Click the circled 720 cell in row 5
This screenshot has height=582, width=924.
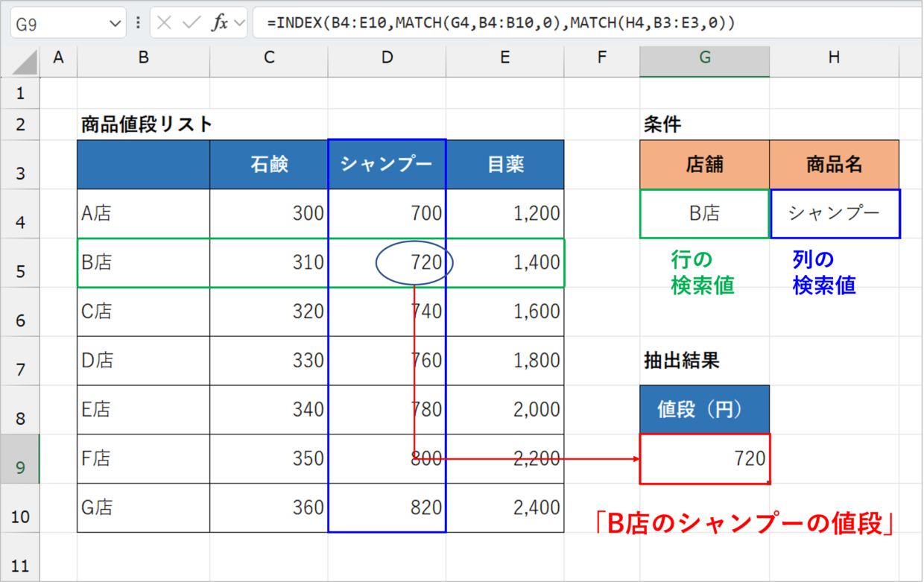(x=414, y=262)
